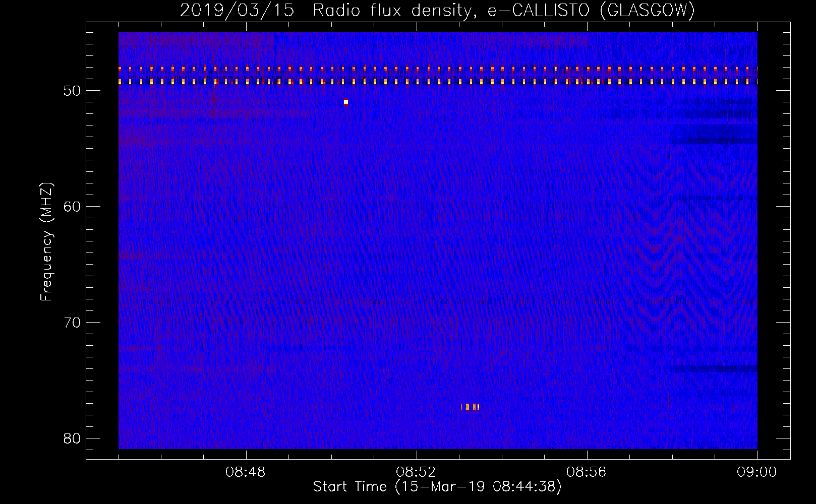This screenshot has width=816, height=504.
Task: Click the 'Start Time (15-Mar-19 08:44:38)' label
Action: point(437,487)
